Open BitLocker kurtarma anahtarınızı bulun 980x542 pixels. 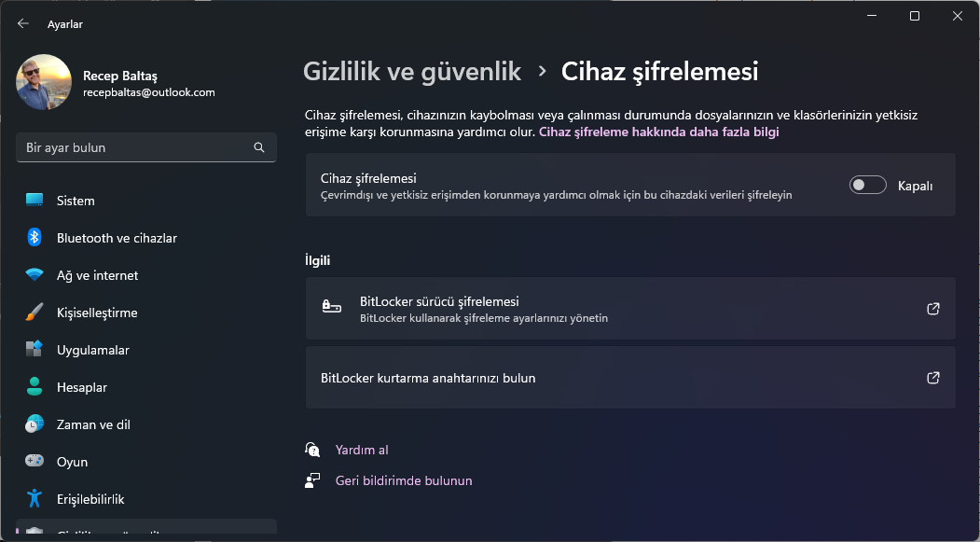click(x=630, y=378)
